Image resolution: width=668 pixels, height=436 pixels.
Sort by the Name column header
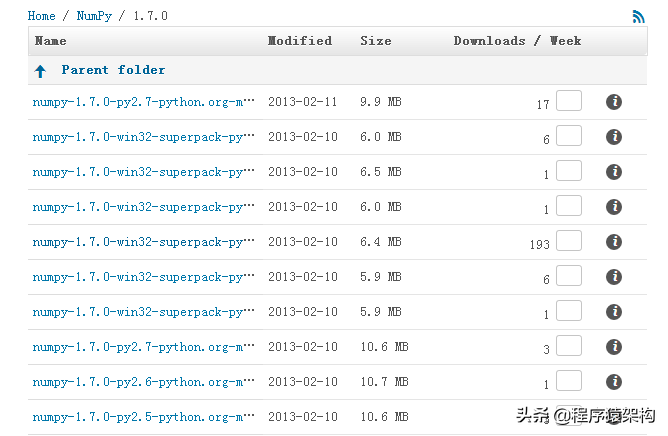click(x=51, y=41)
